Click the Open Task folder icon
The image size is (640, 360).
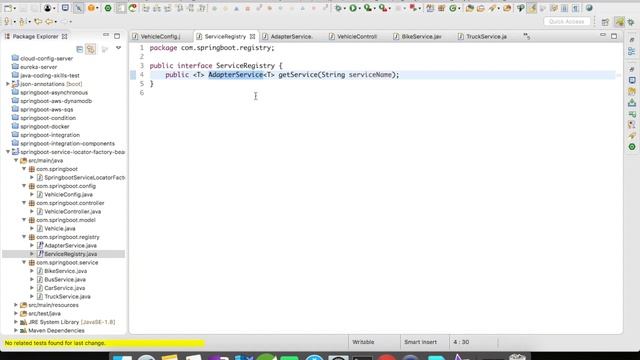tap(481, 8)
